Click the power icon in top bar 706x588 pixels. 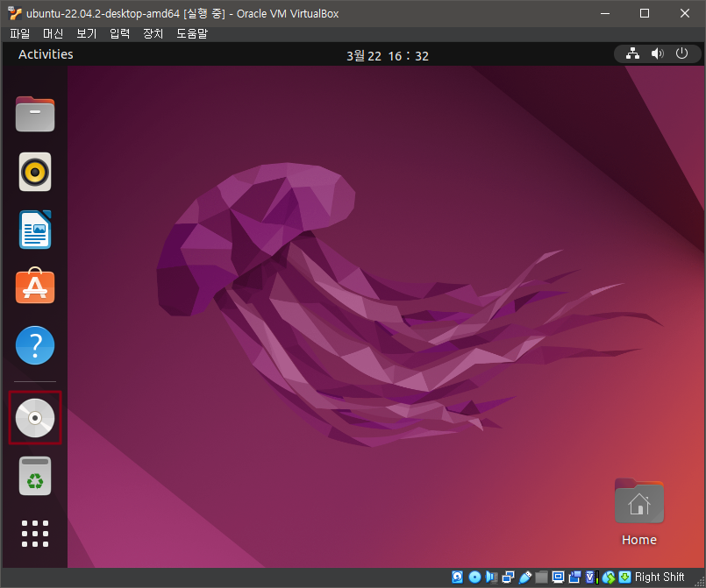pyautogui.click(x=681, y=53)
